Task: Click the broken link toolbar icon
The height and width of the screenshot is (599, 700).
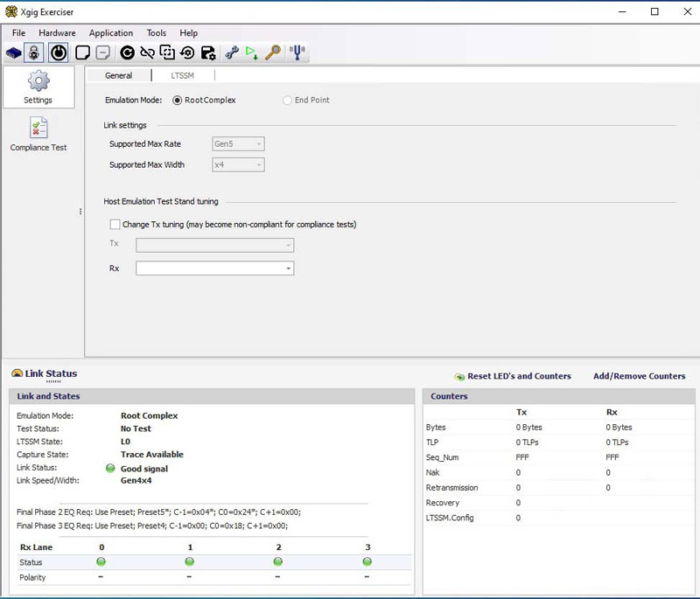Action: [147, 52]
